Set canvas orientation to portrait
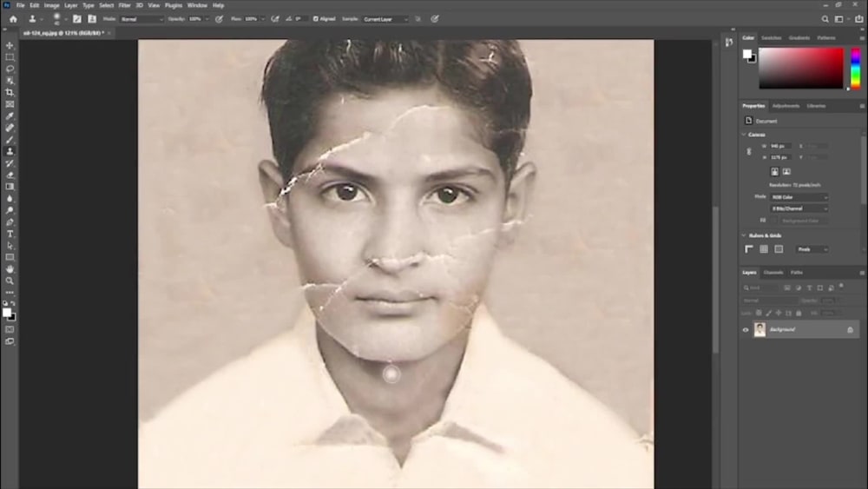Viewport: 868px width, 489px height. click(x=775, y=172)
